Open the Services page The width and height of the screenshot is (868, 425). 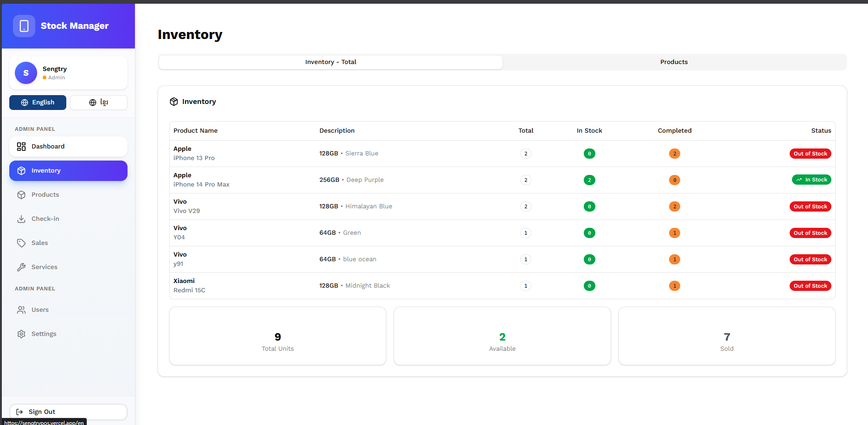click(x=68, y=267)
